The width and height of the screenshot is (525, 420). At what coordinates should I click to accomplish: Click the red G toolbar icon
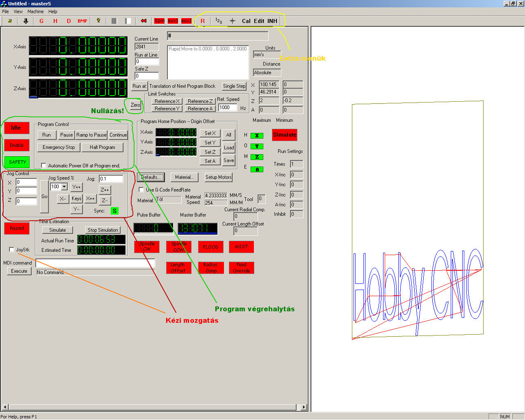(x=41, y=21)
